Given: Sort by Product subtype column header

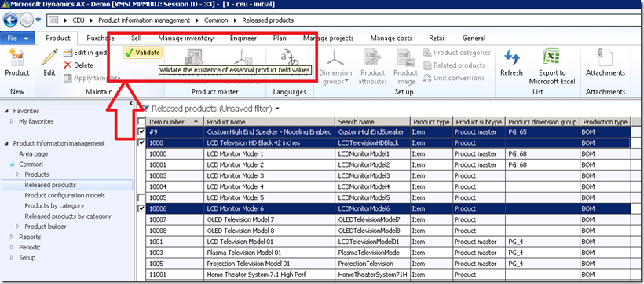Looking at the screenshot, I should [x=479, y=121].
